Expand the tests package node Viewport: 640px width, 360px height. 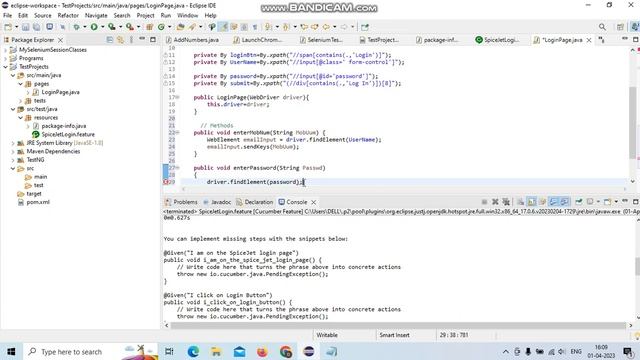(x=20, y=100)
